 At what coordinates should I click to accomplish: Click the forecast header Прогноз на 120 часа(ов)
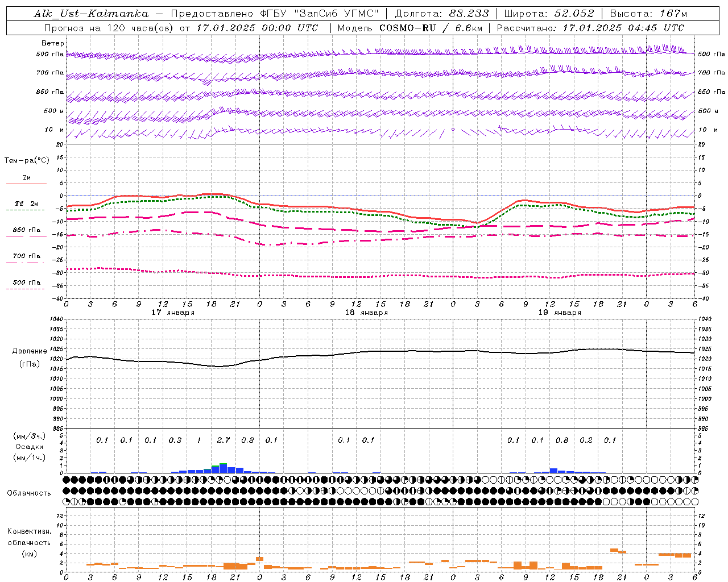click(110, 28)
